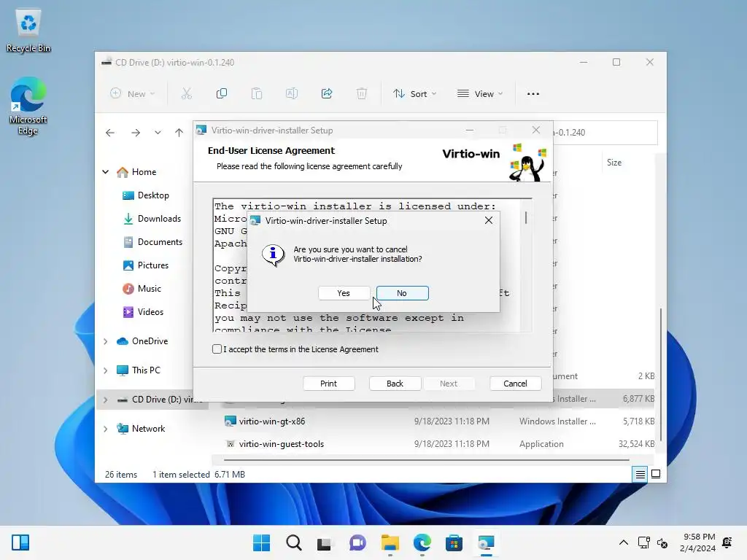Image resolution: width=747 pixels, height=560 pixels.
Task: Go forward with the File Explorer forward arrow
Action: pos(136,133)
